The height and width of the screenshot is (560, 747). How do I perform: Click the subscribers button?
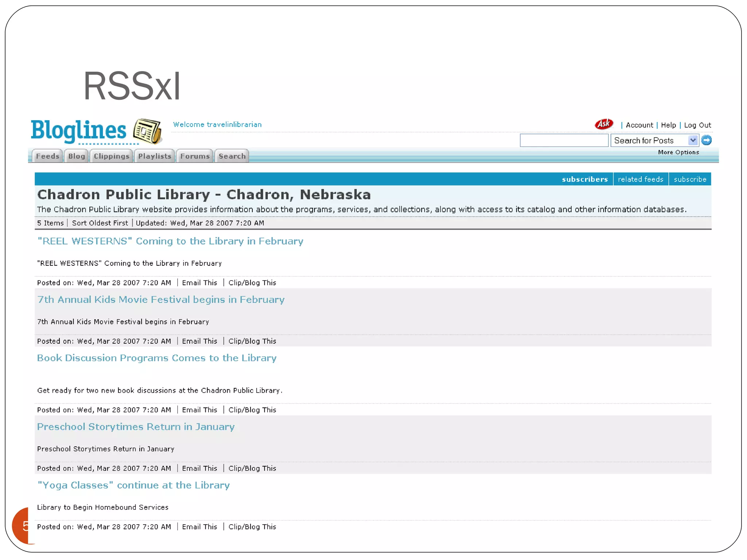584,179
